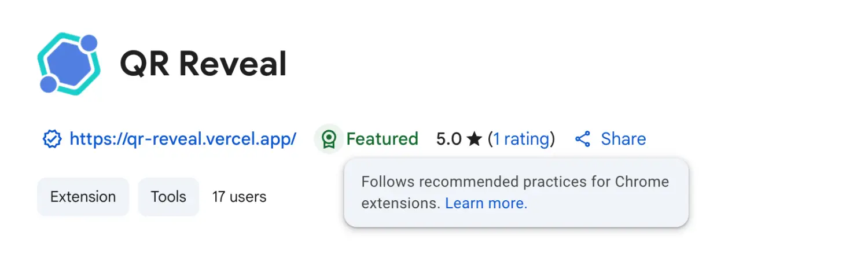Viewport: 868px width, 254px height.
Task: Click the "17 users" count text
Action: tap(239, 197)
